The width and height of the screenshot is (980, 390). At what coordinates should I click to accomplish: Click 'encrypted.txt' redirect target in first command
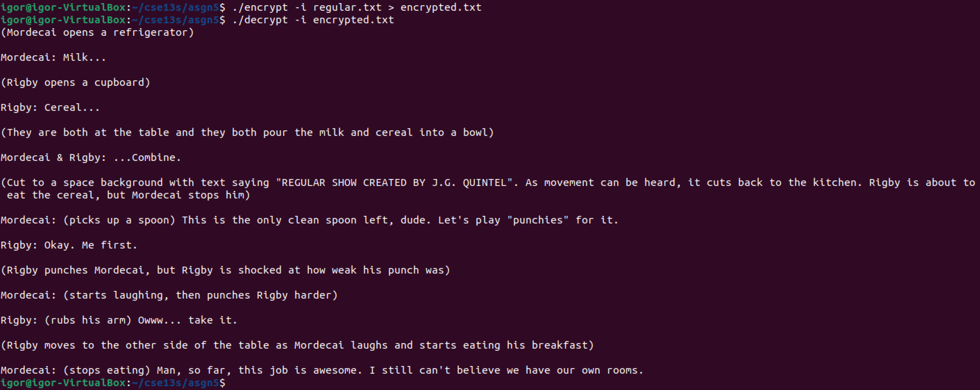coord(441,7)
